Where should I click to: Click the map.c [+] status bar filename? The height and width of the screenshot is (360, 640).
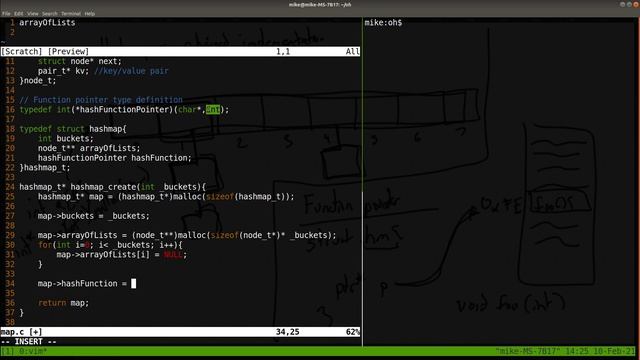(x=21, y=332)
